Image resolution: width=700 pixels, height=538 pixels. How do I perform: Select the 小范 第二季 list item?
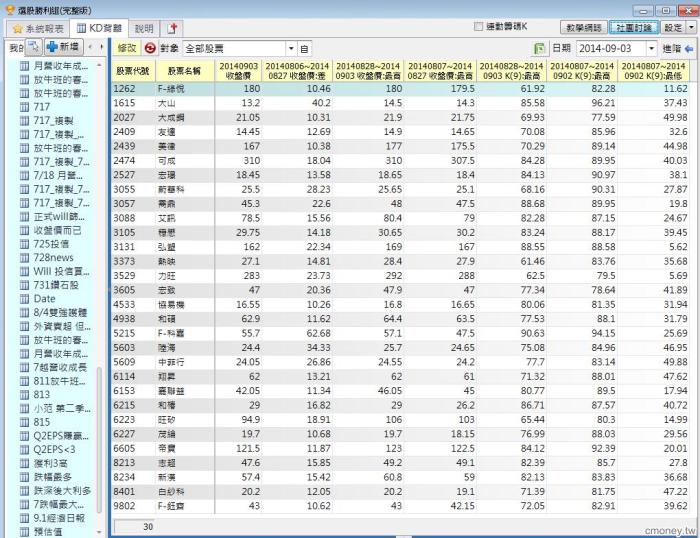pyautogui.click(x=62, y=409)
